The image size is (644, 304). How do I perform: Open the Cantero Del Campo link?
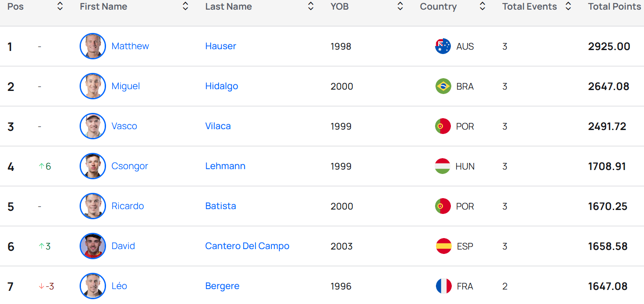pyautogui.click(x=247, y=246)
